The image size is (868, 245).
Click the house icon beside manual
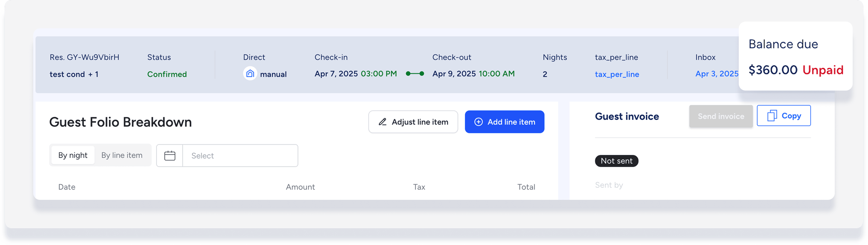pos(250,74)
